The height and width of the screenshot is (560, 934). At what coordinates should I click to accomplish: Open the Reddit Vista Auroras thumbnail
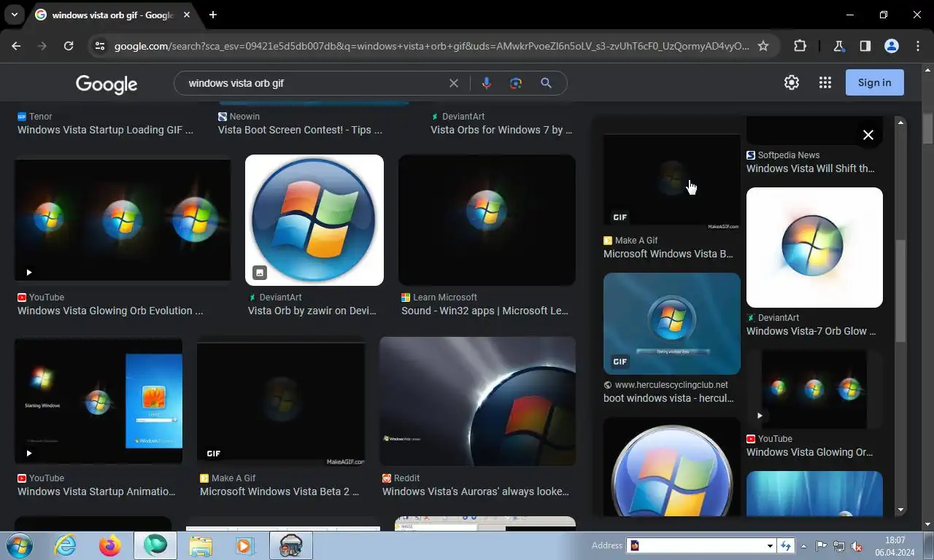pyautogui.click(x=477, y=402)
